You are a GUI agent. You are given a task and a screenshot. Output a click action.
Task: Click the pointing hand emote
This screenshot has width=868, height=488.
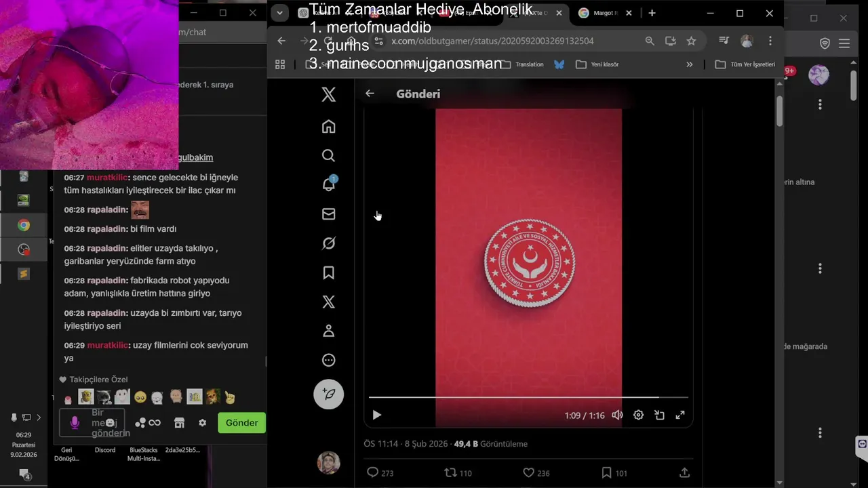coord(231,397)
